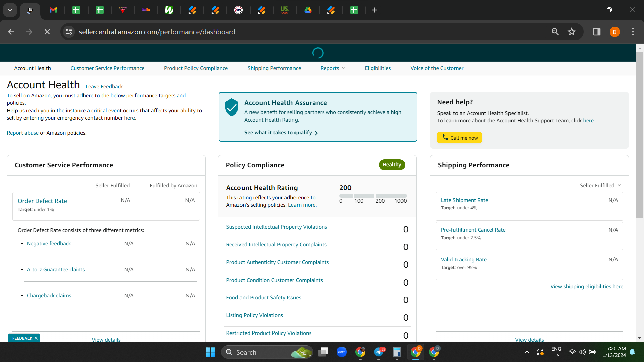Viewport: 644px width, 362px height.
Task: Open emergency contact number 'here' link
Action: click(129, 118)
